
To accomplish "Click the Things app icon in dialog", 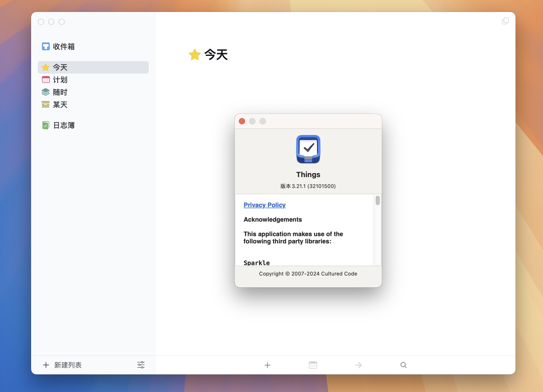I will [308, 149].
